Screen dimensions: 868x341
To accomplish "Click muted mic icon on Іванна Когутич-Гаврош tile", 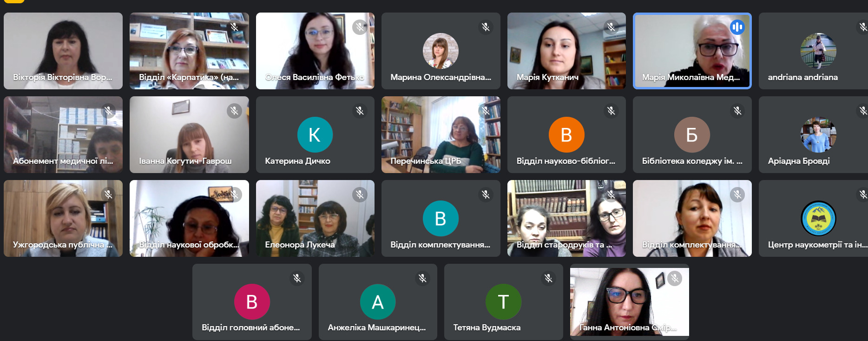I will tap(234, 111).
